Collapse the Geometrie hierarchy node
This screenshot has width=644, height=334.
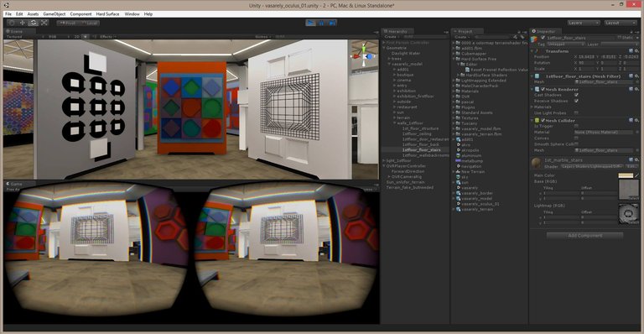384,48
